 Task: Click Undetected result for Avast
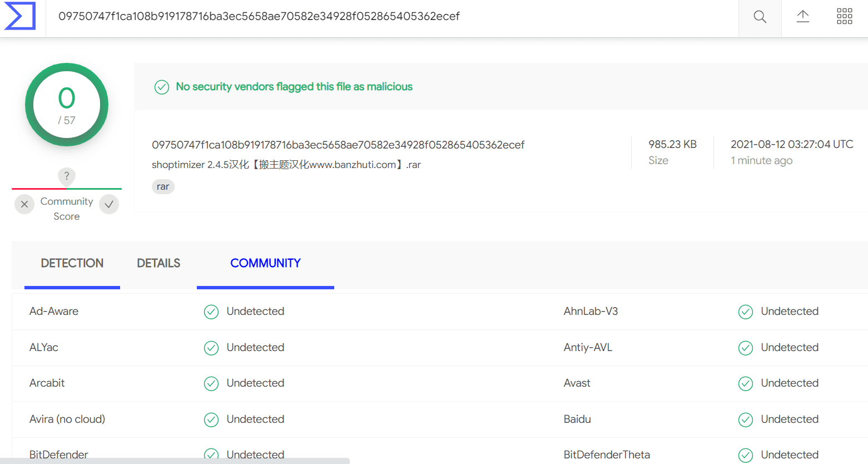790,383
